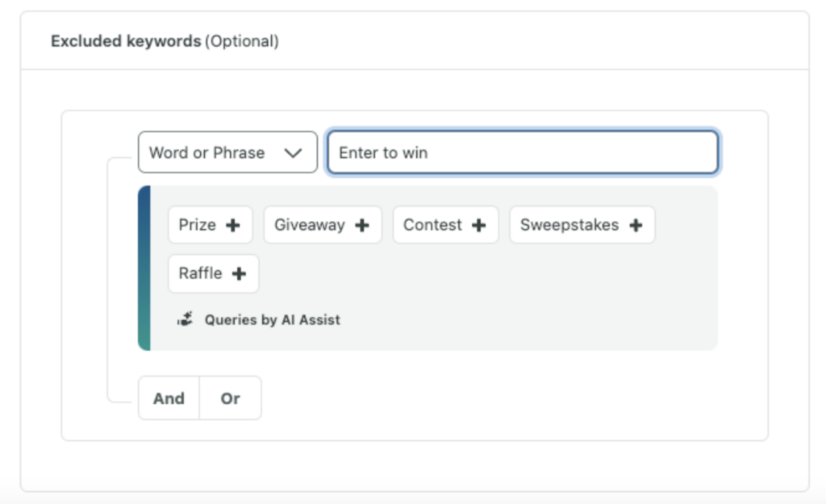Click the blue-teal gradient bar of suggestions
Screen dimensions: 826x504
click(x=144, y=268)
